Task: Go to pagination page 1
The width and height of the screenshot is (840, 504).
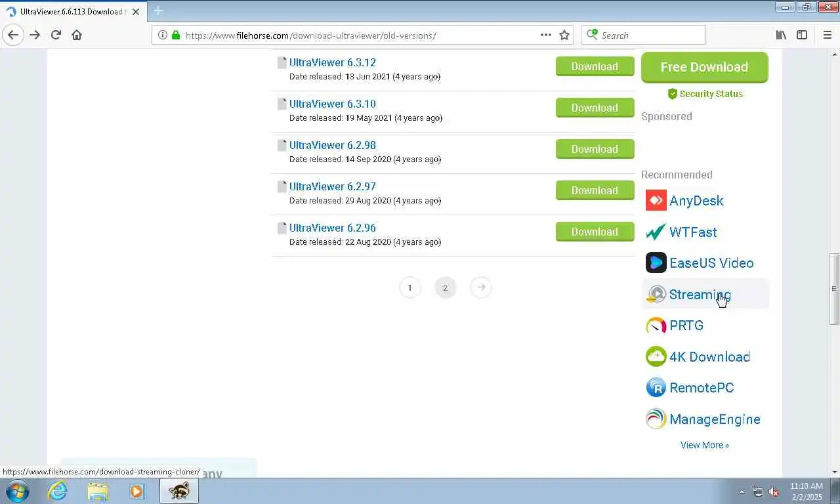Action: click(x=409, y=287)
